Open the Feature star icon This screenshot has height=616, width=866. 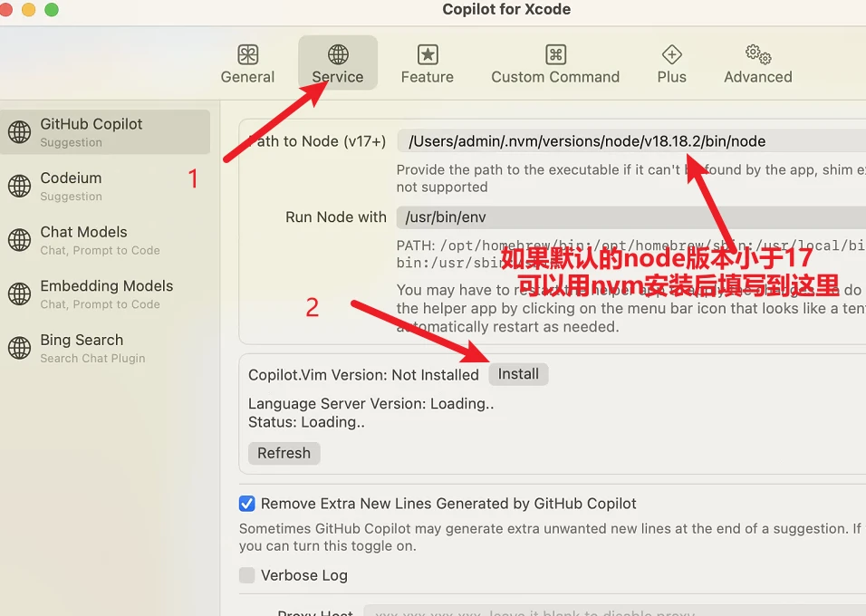tap(428, 54)
